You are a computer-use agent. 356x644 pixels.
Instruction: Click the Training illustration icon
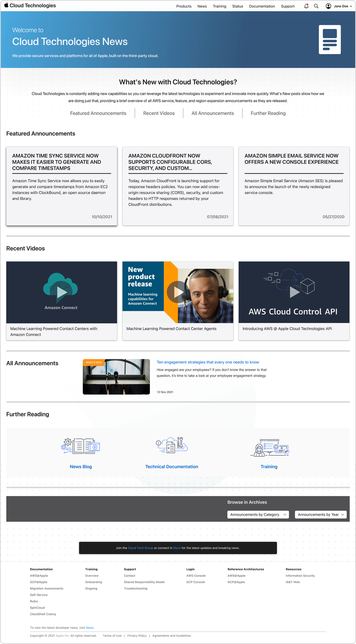[x=269, y=448]
